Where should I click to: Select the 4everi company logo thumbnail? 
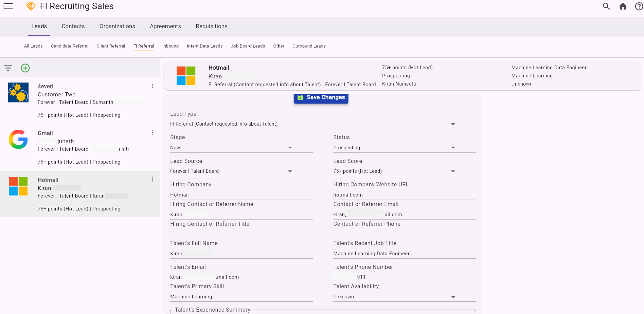(x=18, y=93)
